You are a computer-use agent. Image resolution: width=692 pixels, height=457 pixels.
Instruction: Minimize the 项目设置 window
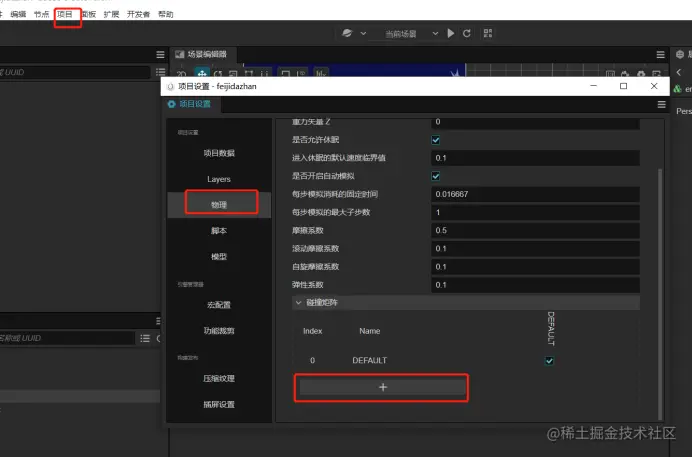click(x=594, y=86)
